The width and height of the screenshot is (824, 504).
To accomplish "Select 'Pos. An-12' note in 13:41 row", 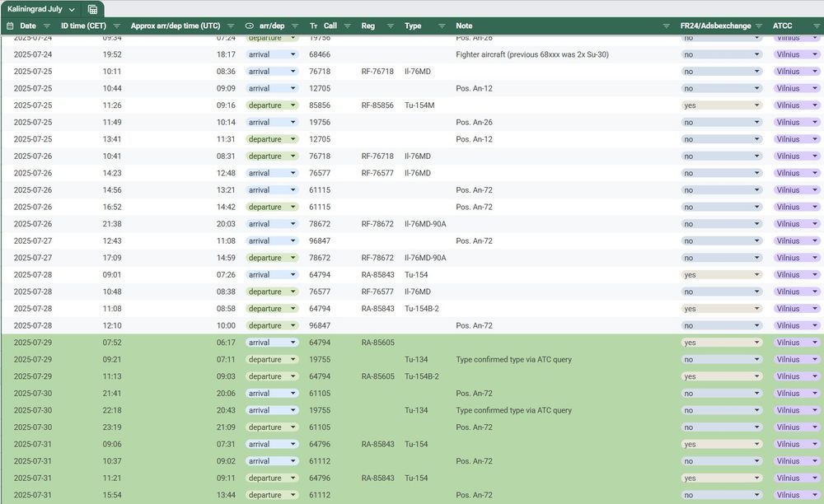I will click(474, 139).
